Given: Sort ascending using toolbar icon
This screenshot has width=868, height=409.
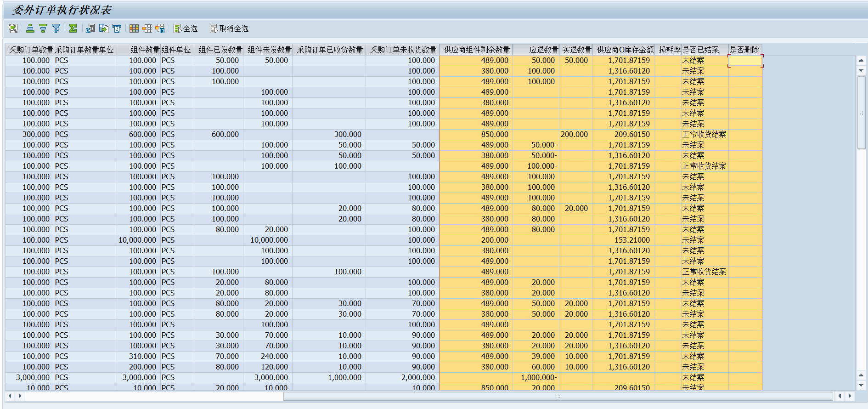Looking at the screenshot, I should [30, 28].
